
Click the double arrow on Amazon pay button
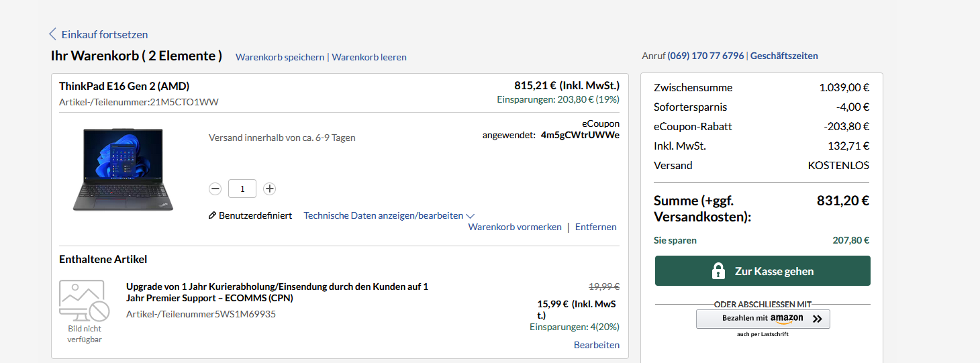pyautogui.click(x=817, y=319)
